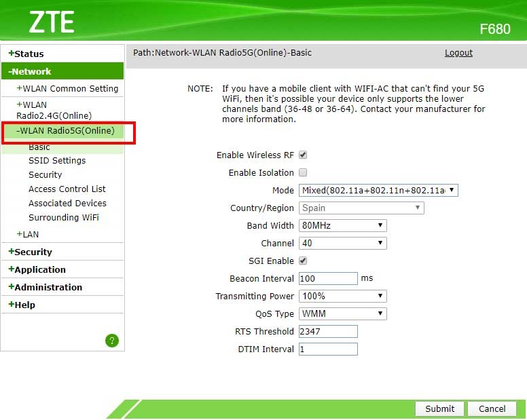
Task: Click the Cancel button
Action: [492, 408]
